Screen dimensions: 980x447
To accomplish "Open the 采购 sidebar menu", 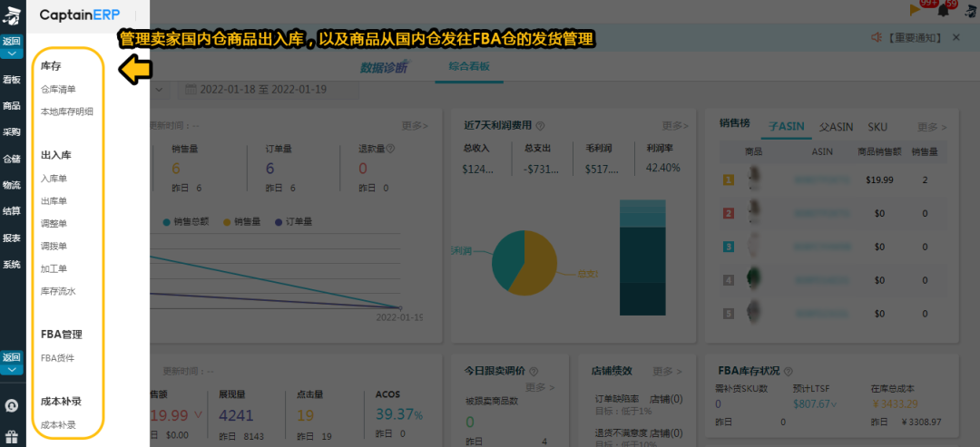I will point(11,131).
